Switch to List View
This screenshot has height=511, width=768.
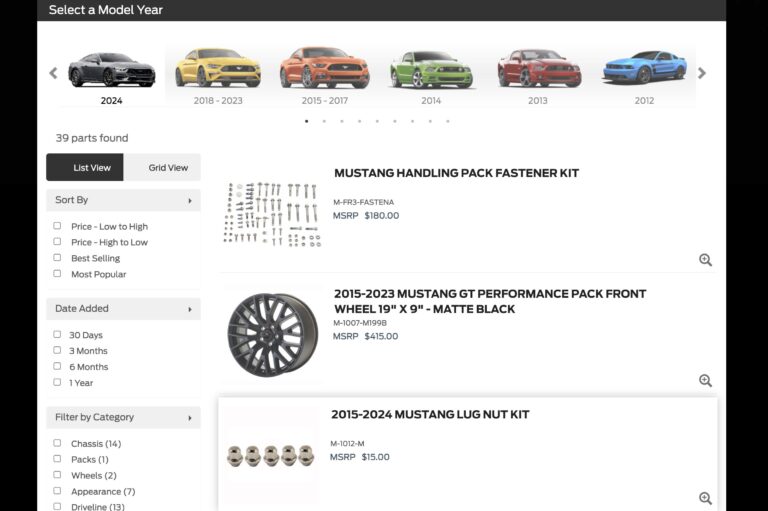[85, 168]
